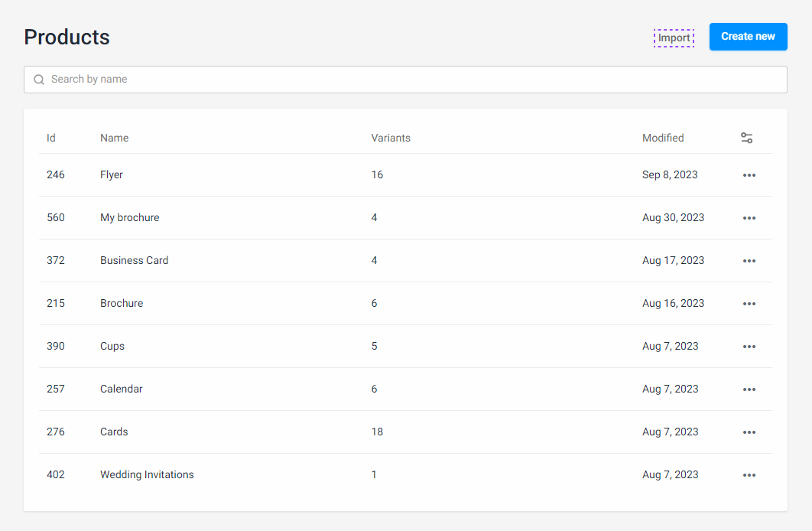Click the Modified column header
812x531 pixels.
[663, 138]
